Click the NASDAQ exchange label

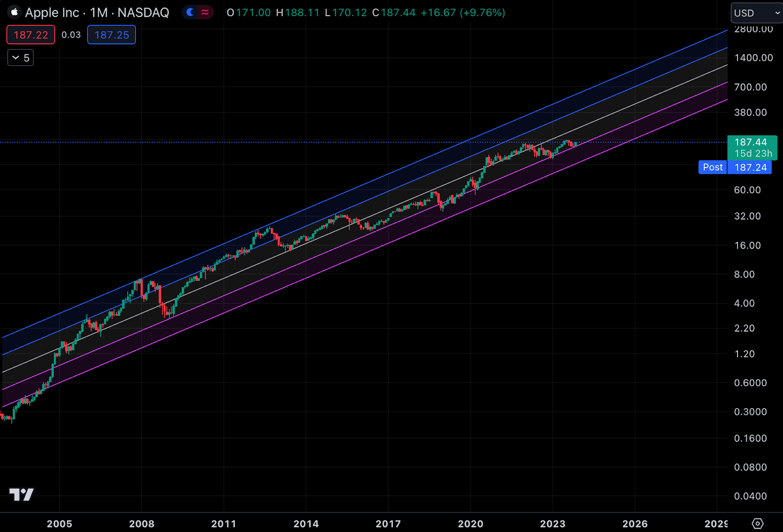143,12
